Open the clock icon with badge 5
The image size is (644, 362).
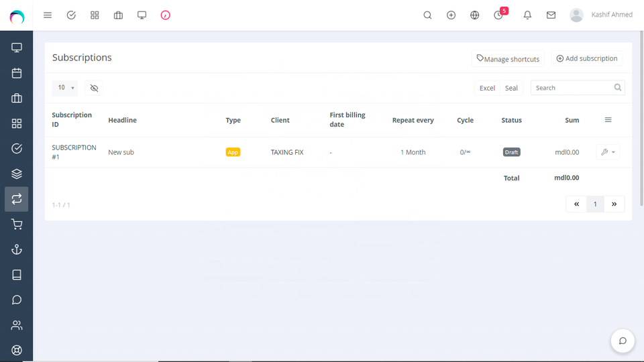tap(498, 15)
